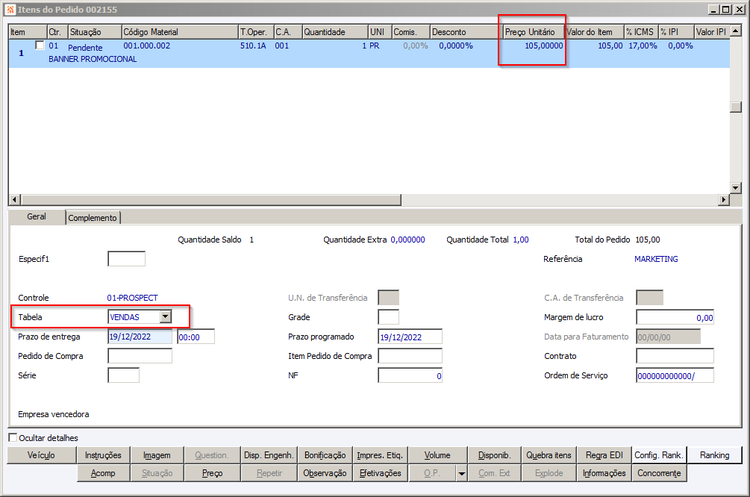
Task: Click the Preço Unitário column header
Action: coord(533,32)
